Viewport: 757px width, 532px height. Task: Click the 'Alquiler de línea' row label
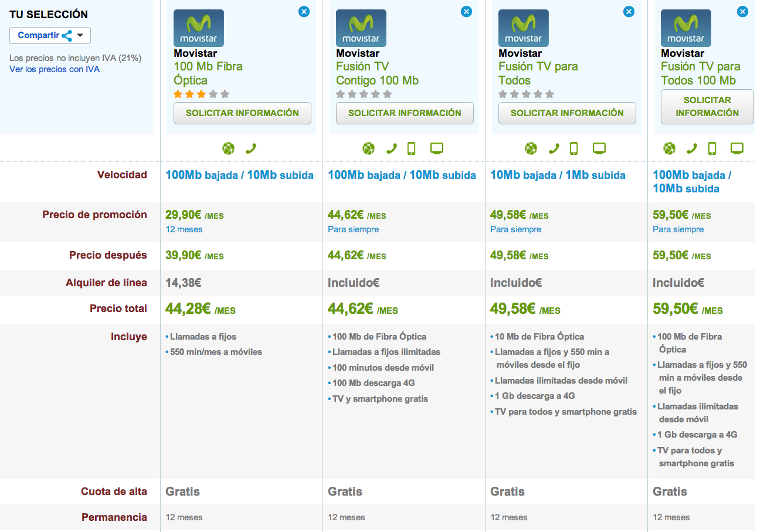coord(106,283)
